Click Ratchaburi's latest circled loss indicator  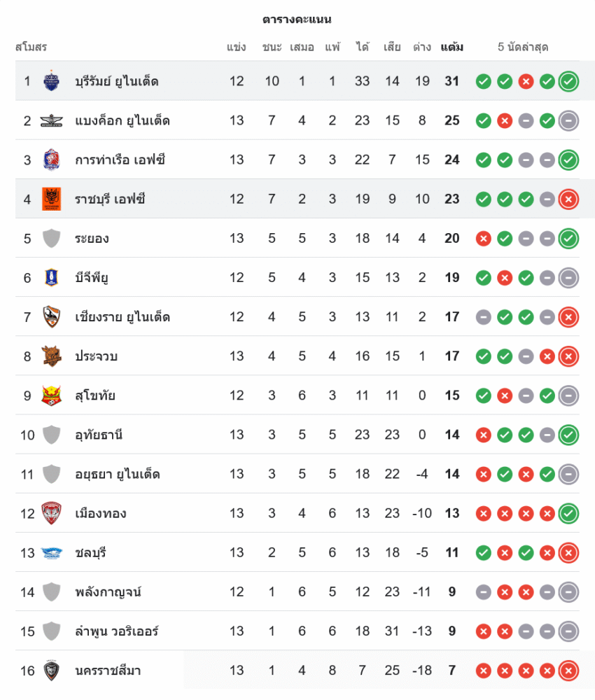[569, 199]
